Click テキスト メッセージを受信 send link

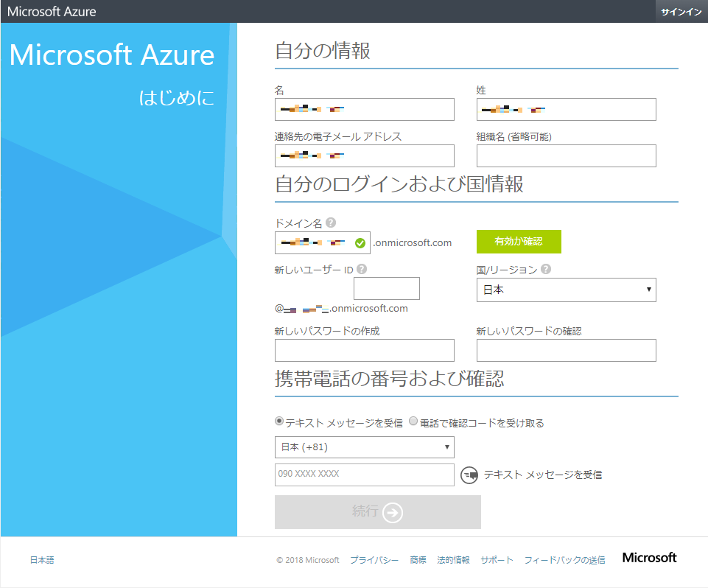point(543,475)
